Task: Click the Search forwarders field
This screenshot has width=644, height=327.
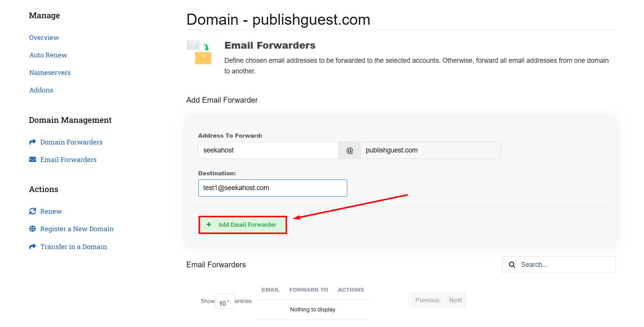Action: tap(559, 265)
